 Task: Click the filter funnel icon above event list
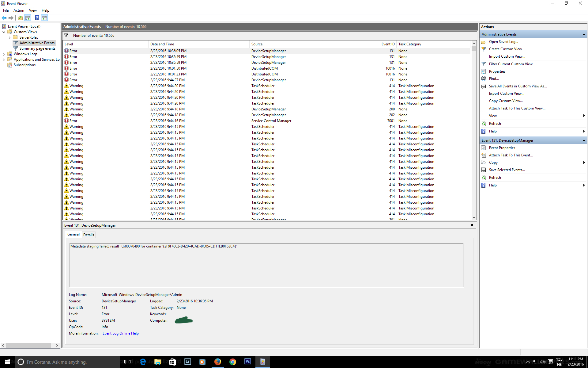point(66,35)
